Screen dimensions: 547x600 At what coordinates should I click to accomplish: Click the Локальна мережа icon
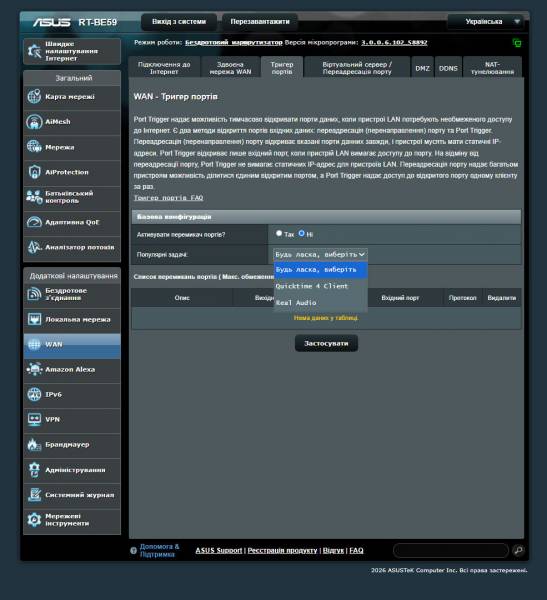point(34,319)
